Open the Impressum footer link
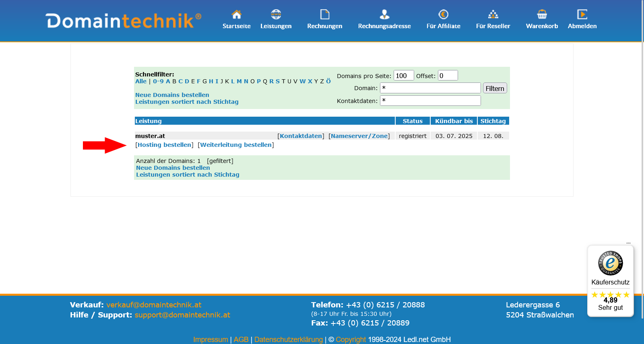The height and width of the screenshot is (344, 644). point(211,340)
